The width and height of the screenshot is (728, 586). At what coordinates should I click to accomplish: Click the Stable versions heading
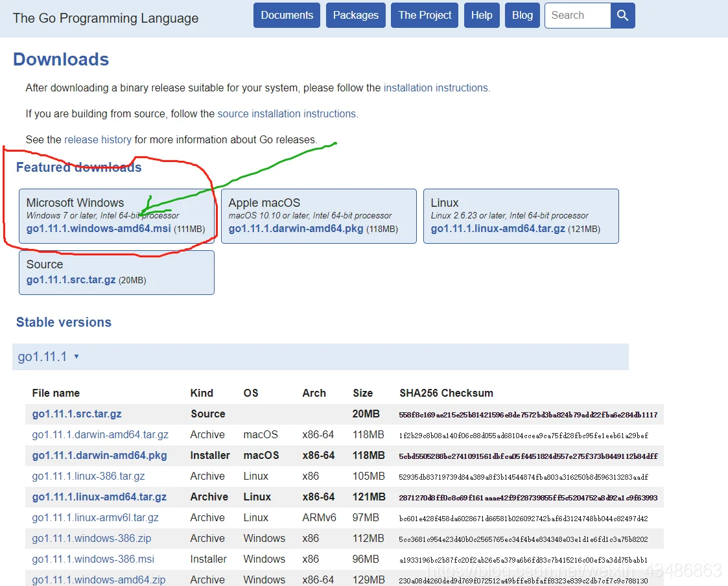(64, 322)
